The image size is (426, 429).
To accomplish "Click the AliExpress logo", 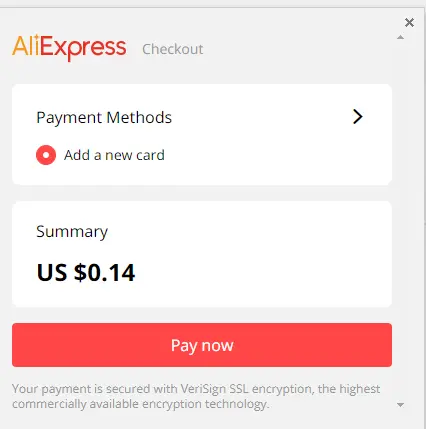I will 69,48.
